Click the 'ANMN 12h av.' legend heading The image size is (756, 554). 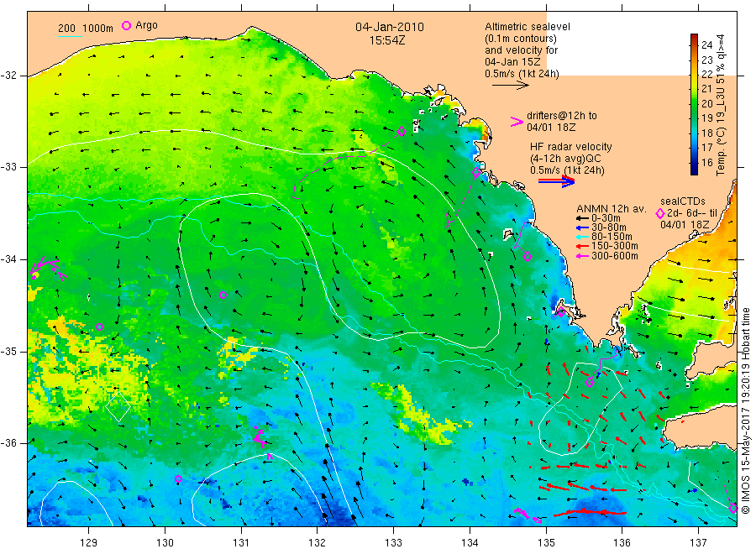[612, 209]
